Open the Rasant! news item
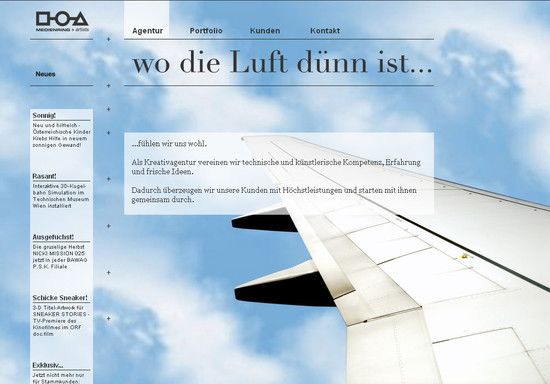This screenshot has height=384, width=550. coord(44,176)
